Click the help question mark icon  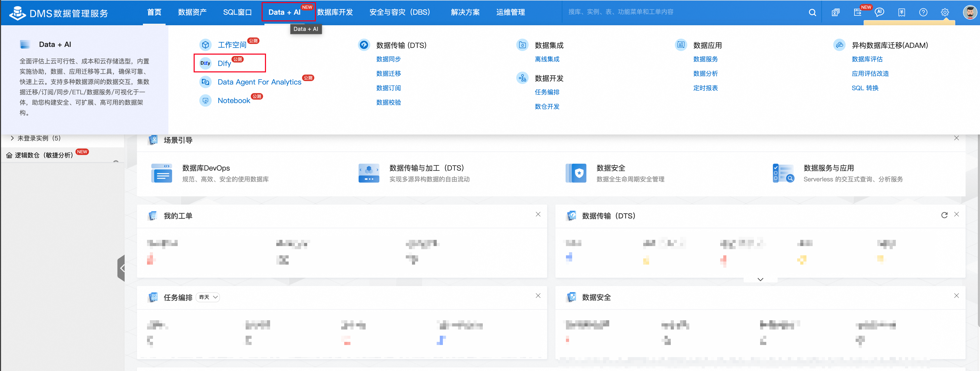pos(923,13)
